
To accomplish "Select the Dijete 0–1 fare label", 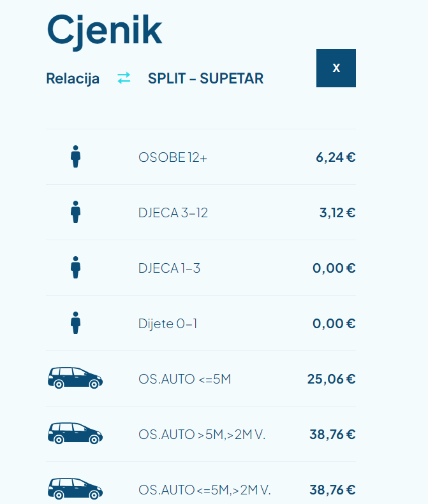I will (168, 324).
